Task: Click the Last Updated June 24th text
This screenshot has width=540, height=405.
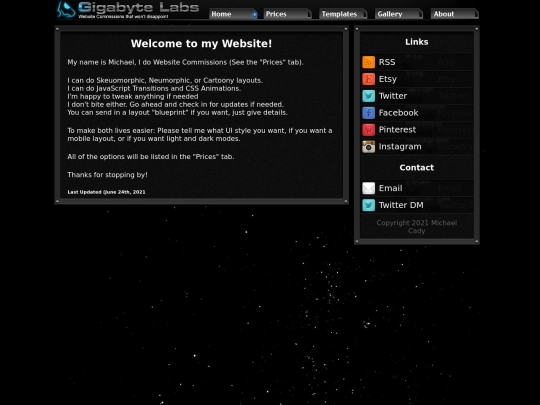Action: pyautogui.click(x=106, y=192)
